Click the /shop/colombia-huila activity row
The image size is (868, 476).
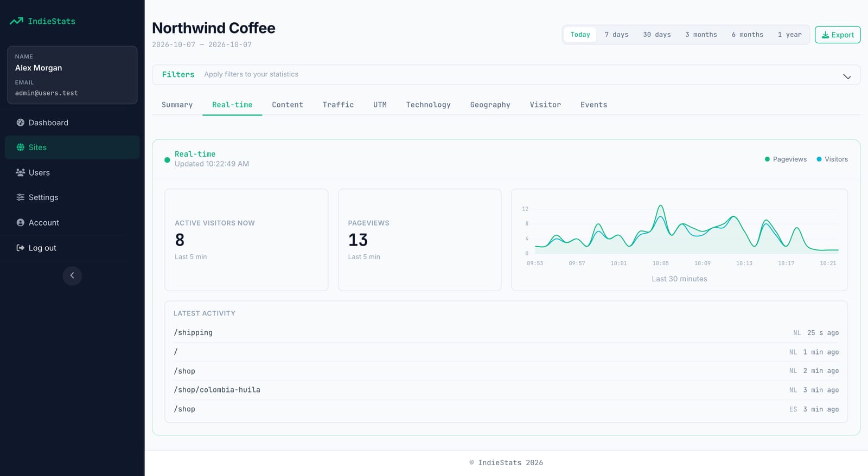tap(506, 390)
